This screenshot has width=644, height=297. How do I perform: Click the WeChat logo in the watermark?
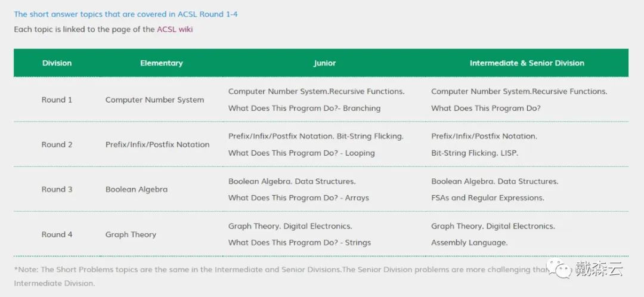(x=561, y=270)
